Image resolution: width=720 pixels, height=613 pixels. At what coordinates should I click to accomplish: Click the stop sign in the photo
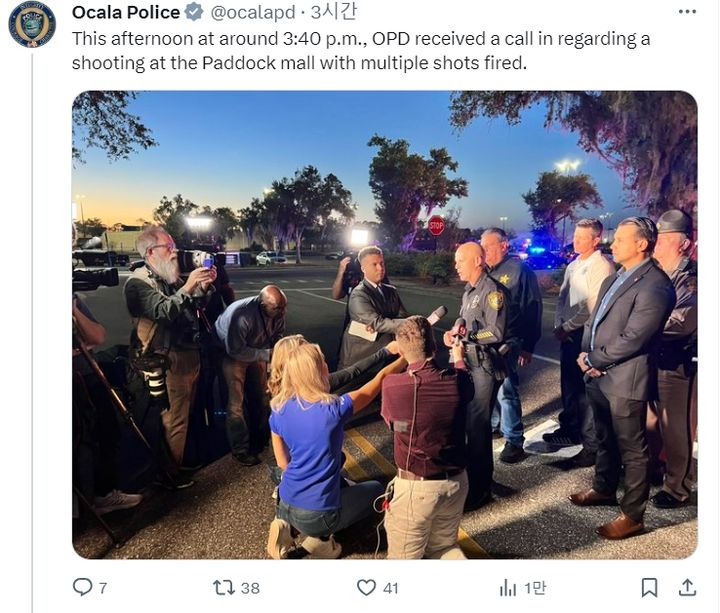point(436,225)
